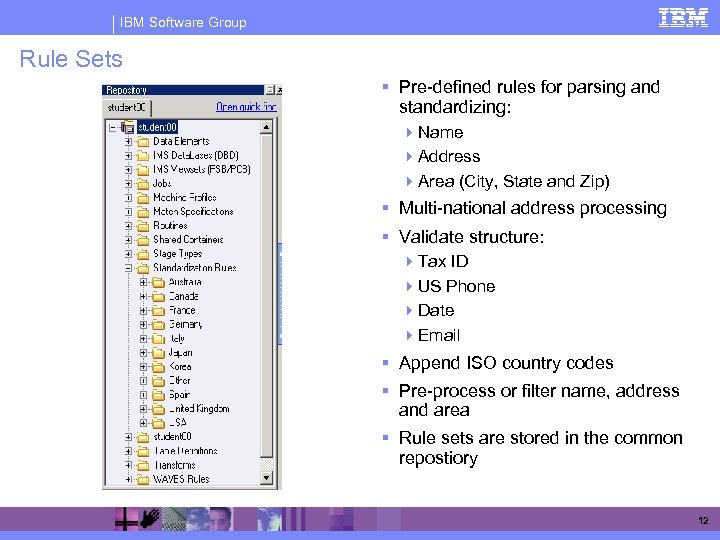Click the Spain folder icon
Image resolution: width=720 pixels, height=540 pixels.
(x=158, y=395)
